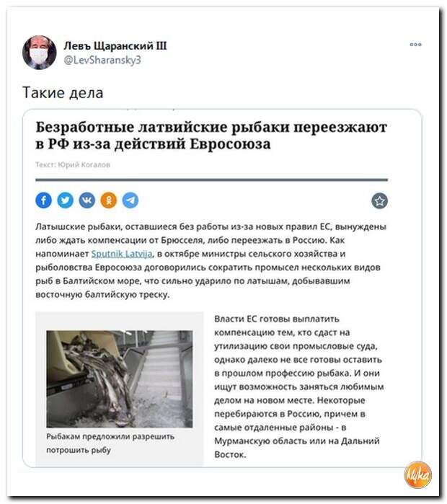This screenshot has width=447, height=504.
Task: Click the Telegram share icon
Action: click(130, 200)
